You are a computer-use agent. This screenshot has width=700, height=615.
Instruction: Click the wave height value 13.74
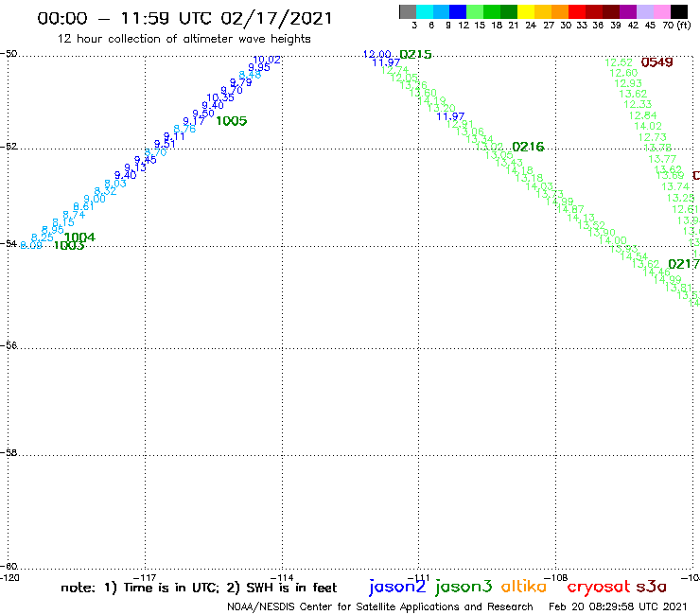click(x=675, y=186)
